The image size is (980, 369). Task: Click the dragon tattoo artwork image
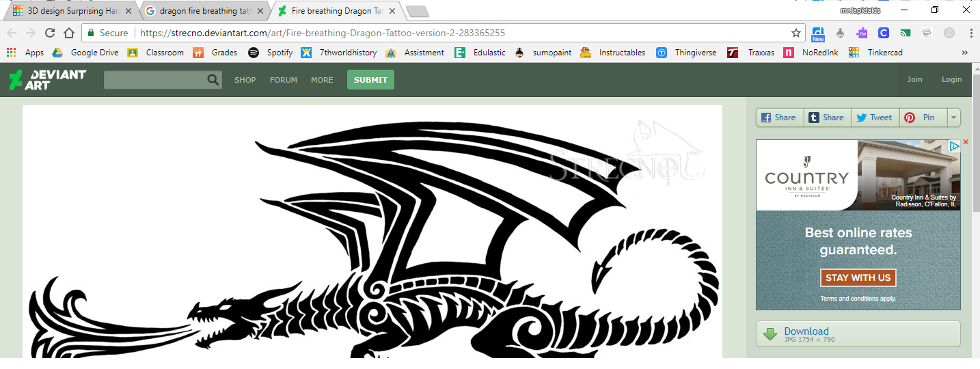coord(372,232)
